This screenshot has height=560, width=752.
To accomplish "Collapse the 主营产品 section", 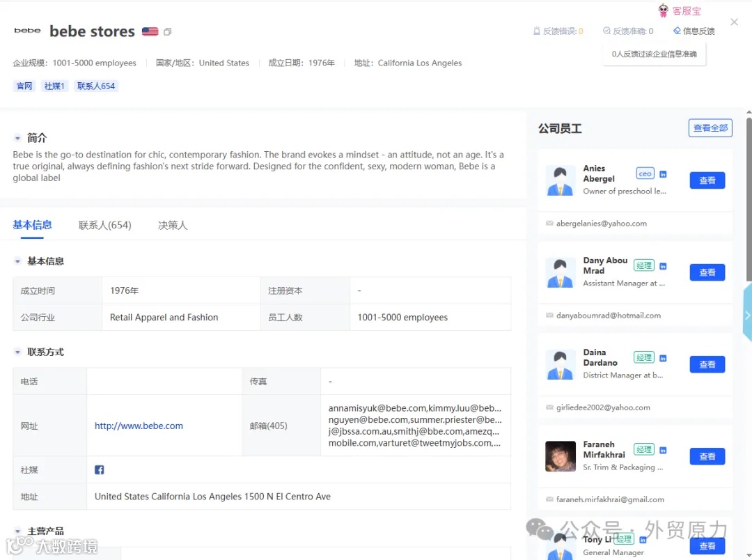I will point(17,531).
